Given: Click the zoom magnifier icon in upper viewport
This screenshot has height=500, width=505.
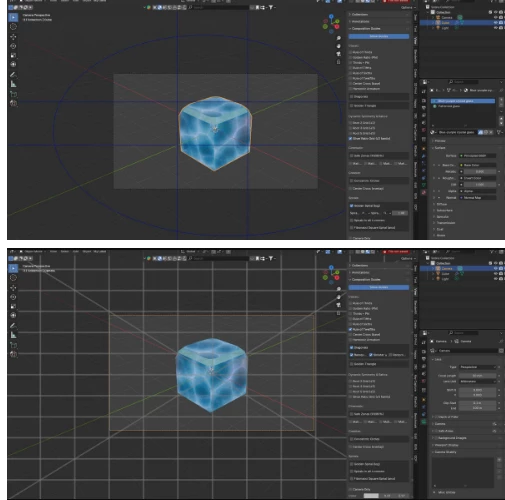Looking at the screenshot, I should pyautogui.click(x=339, y=38).
